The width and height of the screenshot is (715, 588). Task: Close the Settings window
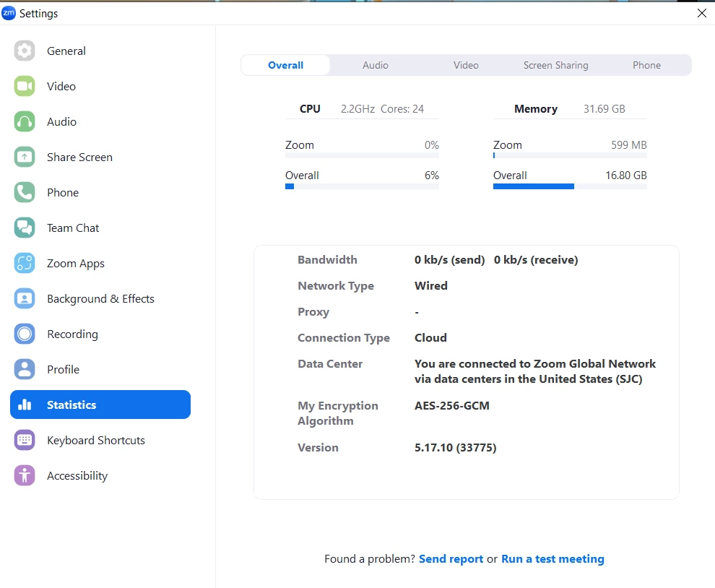coord(702,13)
